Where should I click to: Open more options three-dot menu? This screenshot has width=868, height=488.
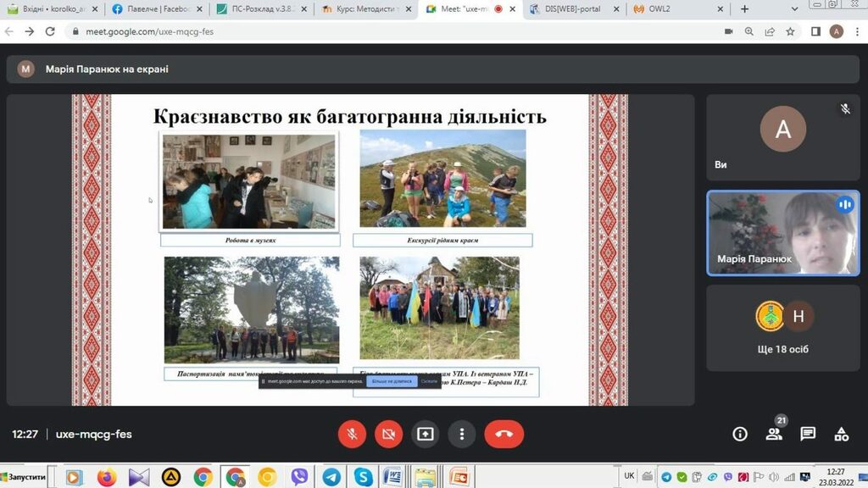462,434
